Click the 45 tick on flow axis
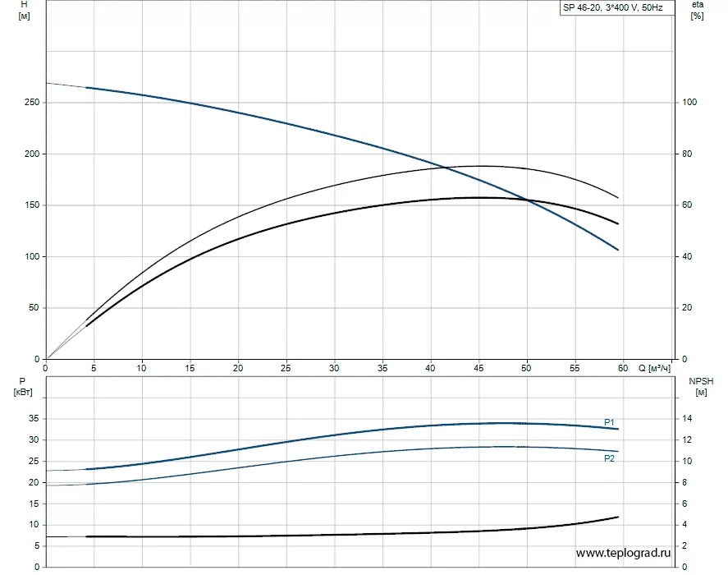The width and height of the screenshot is (728, 575). click(478, 368)
